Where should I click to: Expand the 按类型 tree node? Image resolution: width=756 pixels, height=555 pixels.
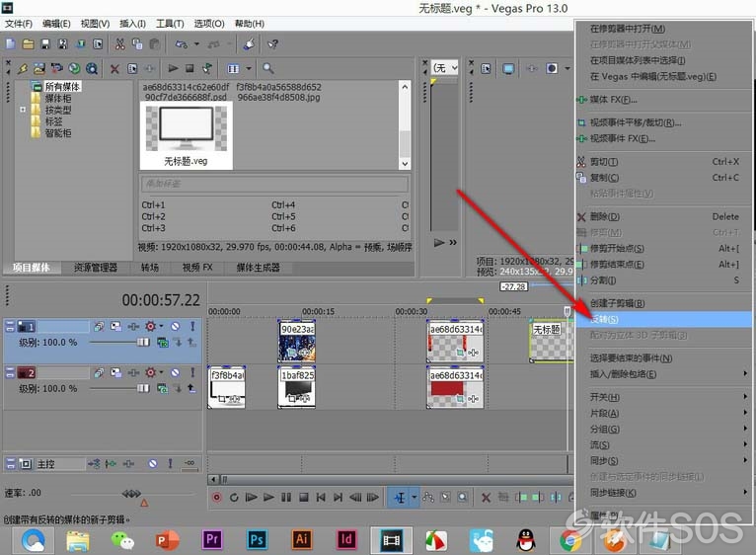pos(23,110)
